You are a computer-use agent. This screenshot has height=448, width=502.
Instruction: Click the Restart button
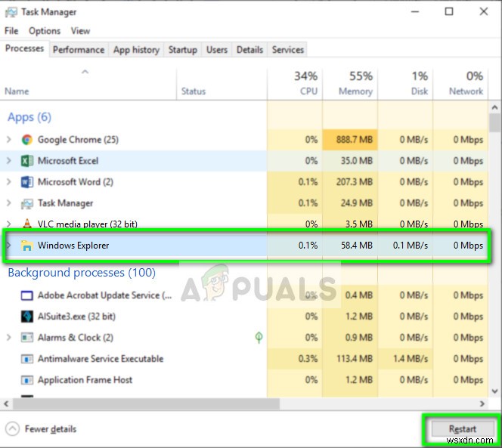tap(462, 429)
